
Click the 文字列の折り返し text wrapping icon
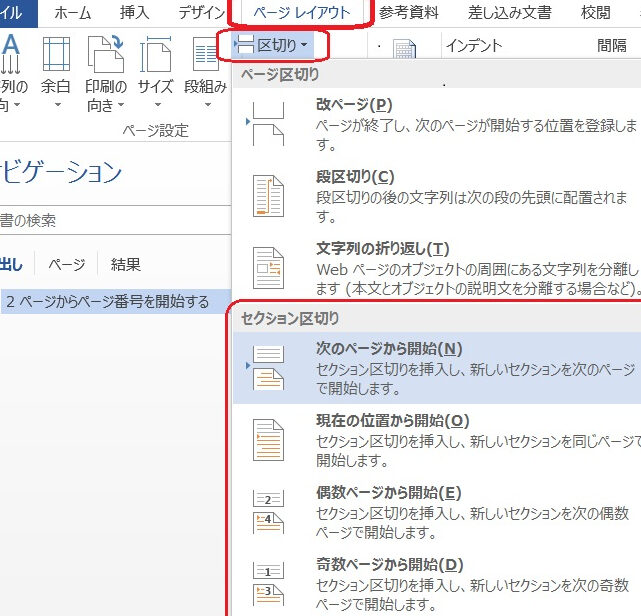click(268, 268)
